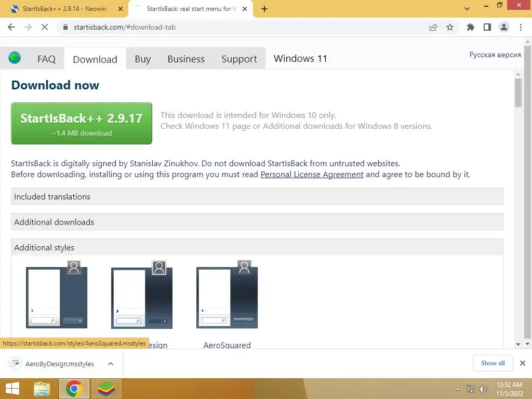Click the middle style thumbnail preview
The image size is (532, 399).
click(142, 295)
